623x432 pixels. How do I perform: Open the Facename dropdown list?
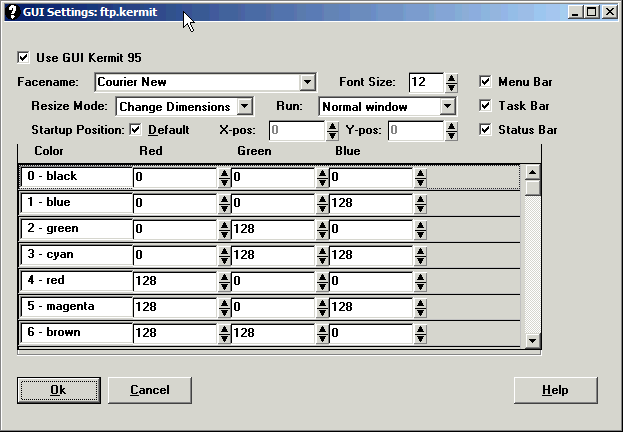coord(307,82)
